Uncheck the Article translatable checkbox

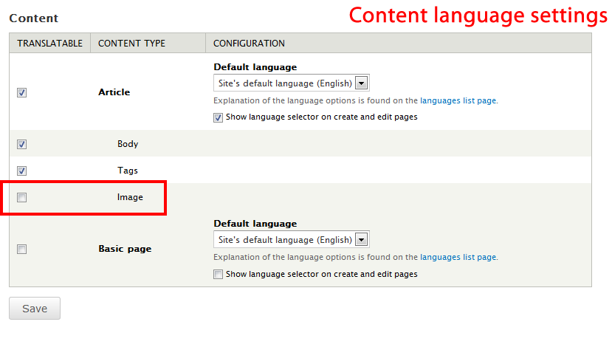point(21,93)
